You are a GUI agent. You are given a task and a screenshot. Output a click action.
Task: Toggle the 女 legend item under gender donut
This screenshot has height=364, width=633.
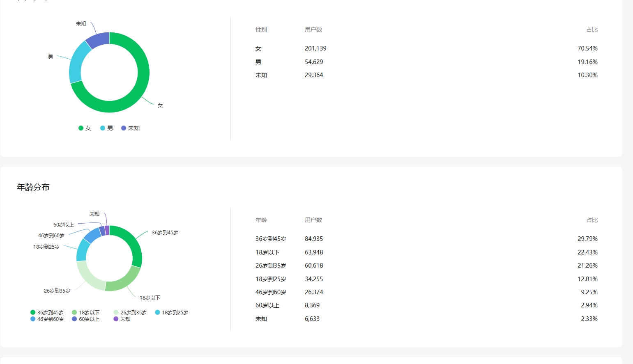click(85, 128)
